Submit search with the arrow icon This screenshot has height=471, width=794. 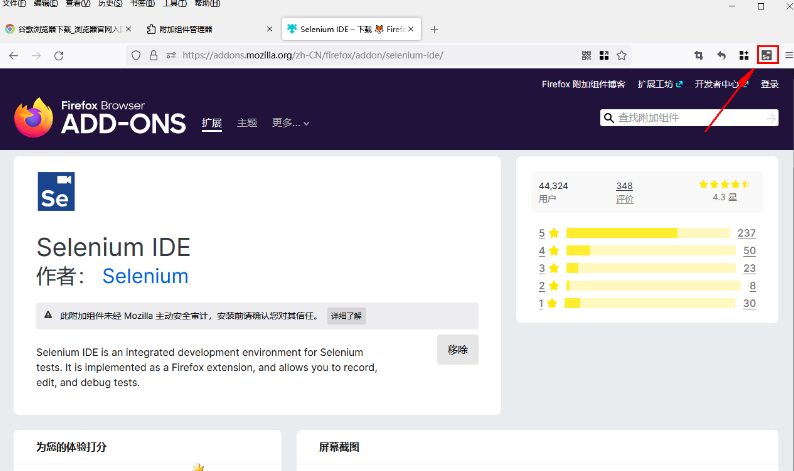[770, 118]
